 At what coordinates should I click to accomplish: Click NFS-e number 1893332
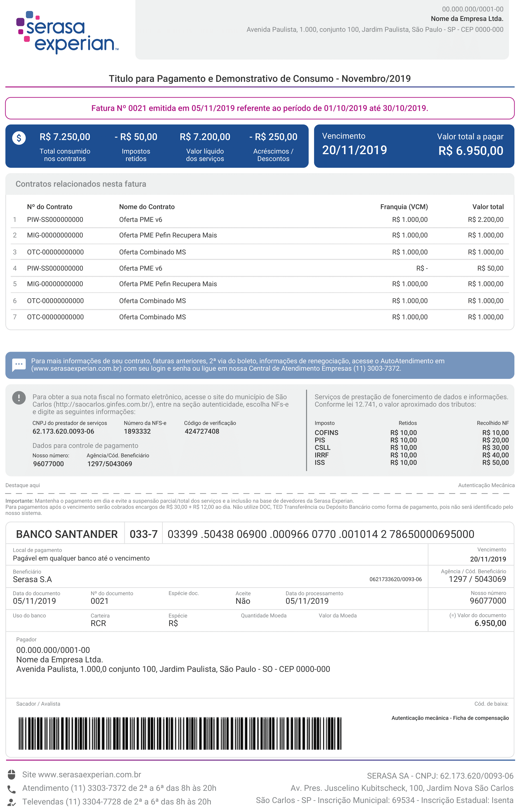point(137,431)
